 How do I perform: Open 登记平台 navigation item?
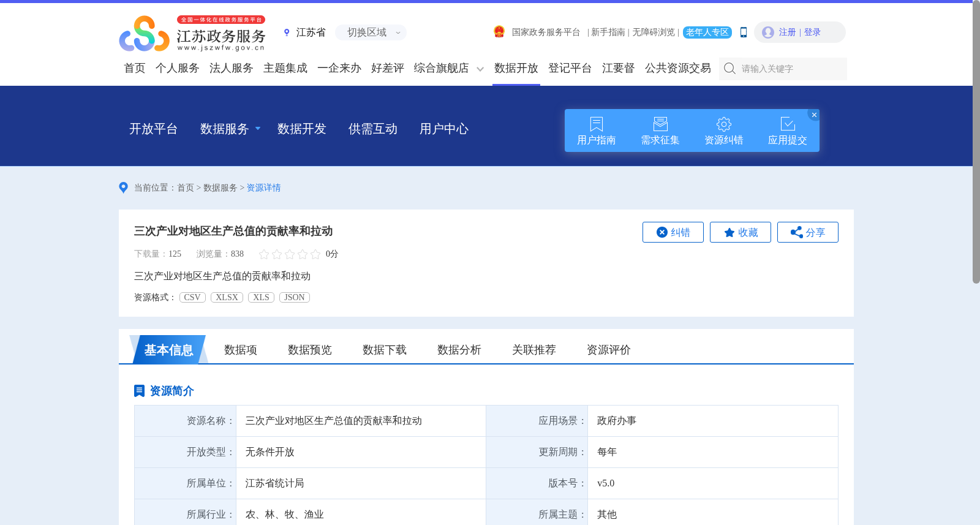[570, 68]
